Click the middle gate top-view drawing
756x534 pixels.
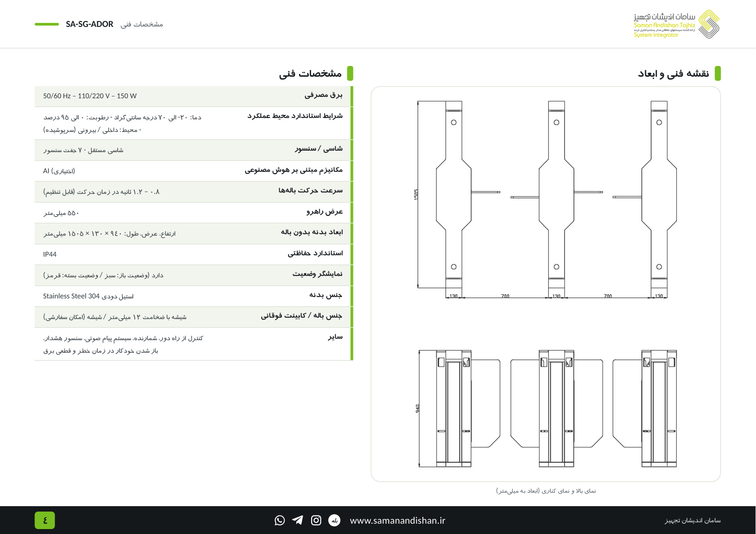pyautogui.click(x=557, y=194)
